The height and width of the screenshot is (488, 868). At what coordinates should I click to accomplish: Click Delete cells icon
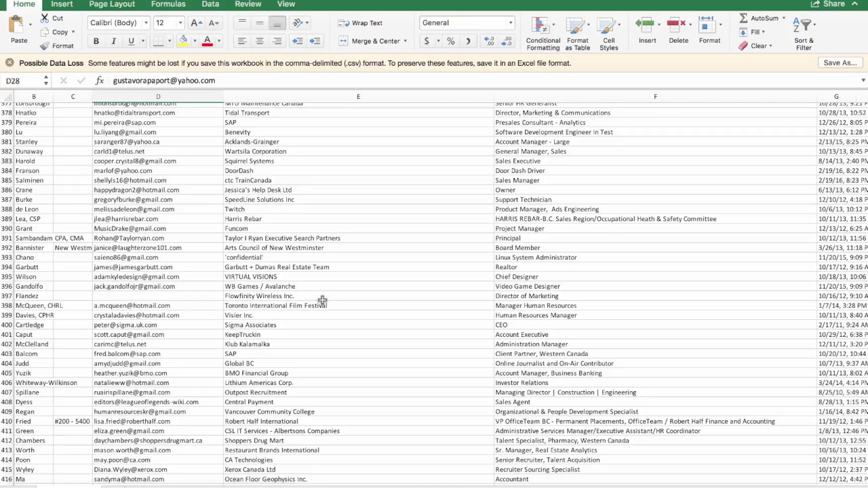click(x=676, y=24)
